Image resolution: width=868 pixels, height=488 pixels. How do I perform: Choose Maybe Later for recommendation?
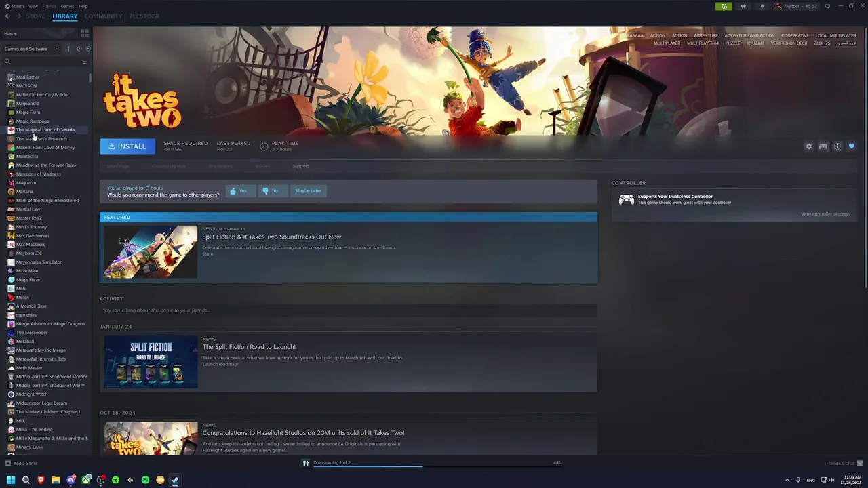pos(309,191)
